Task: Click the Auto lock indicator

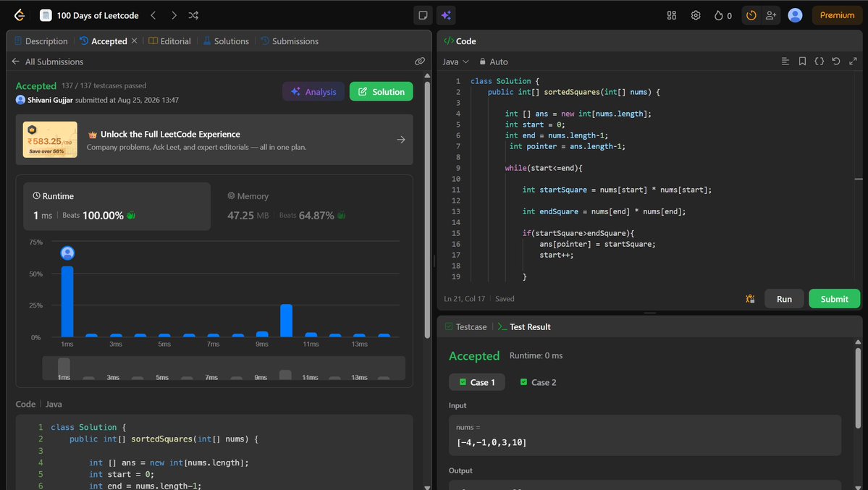Action: pos(493,62)
